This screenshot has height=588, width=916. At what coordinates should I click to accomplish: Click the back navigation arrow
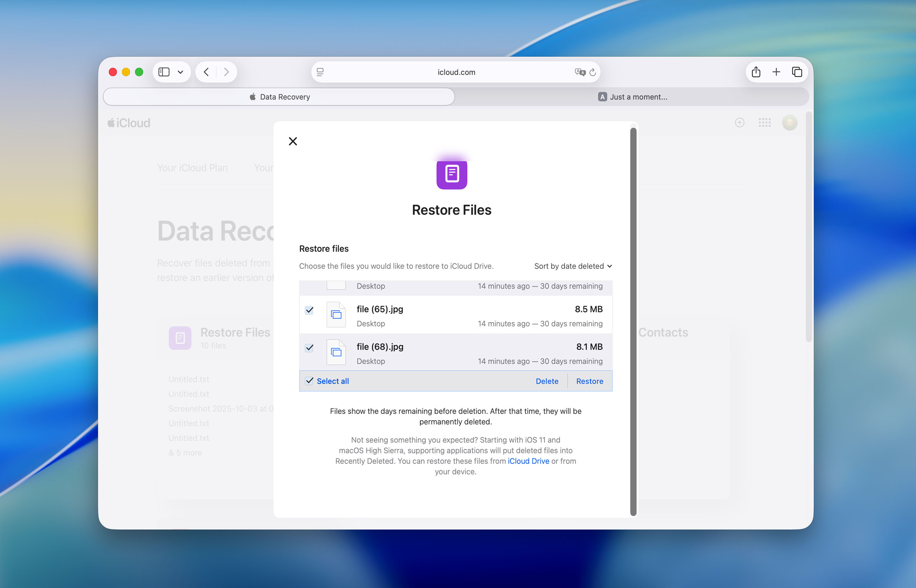206,72
